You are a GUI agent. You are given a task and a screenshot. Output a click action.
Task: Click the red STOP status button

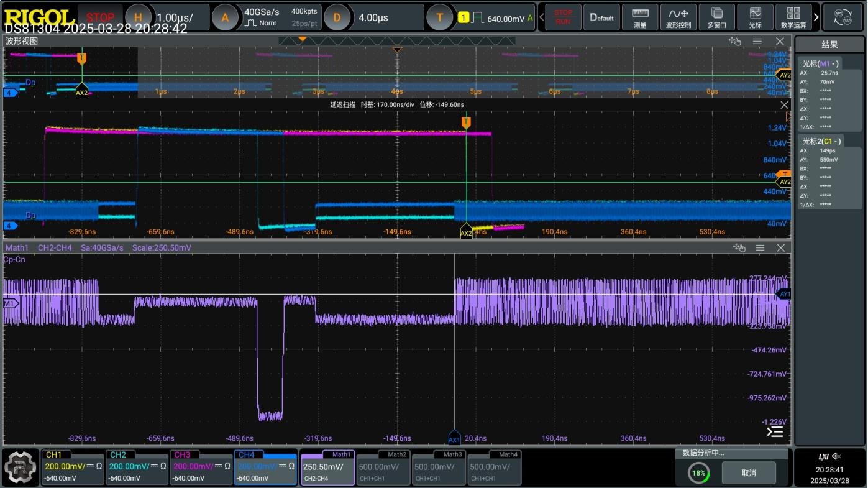(101, 17)
